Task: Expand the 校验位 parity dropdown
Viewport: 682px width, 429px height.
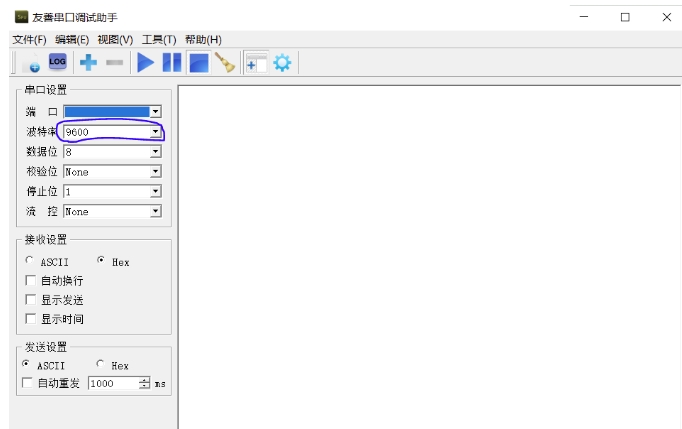Action: pos(155,172)
